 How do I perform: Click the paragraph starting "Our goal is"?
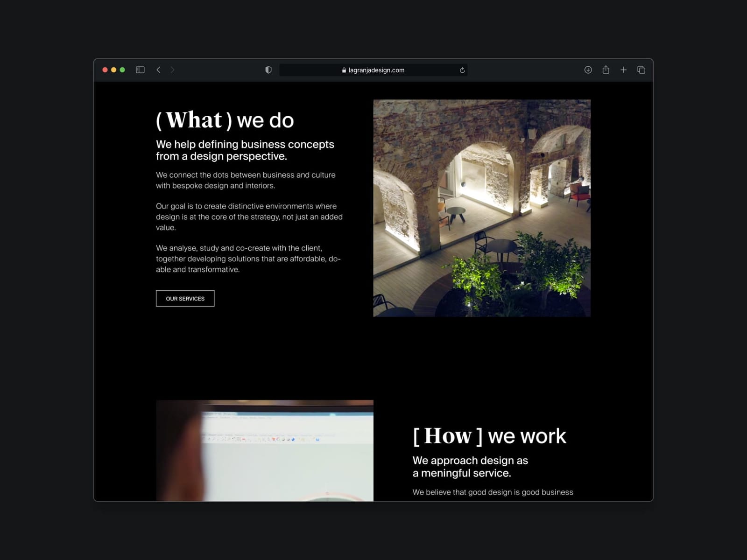(x=249, y=217)
